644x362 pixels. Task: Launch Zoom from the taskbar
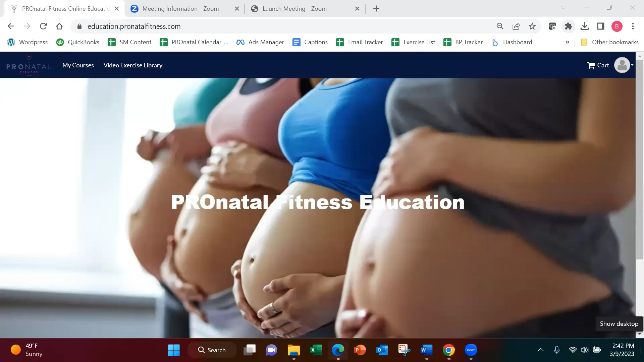coord(471,350)
